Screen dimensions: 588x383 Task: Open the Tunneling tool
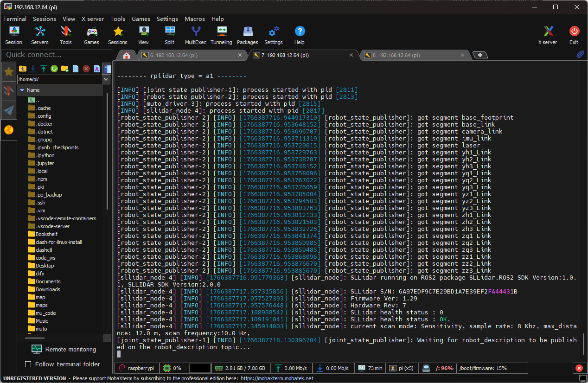pyautogui.click(x=221, y=35)
